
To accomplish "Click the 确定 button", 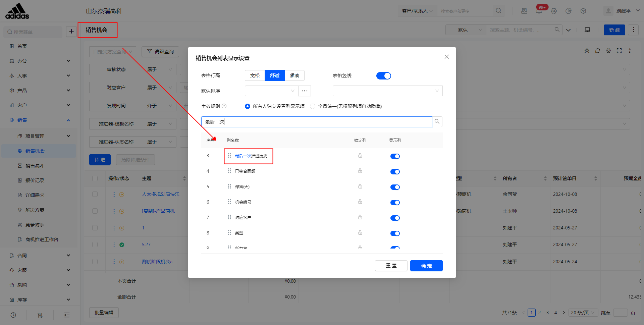I will 426,266.
